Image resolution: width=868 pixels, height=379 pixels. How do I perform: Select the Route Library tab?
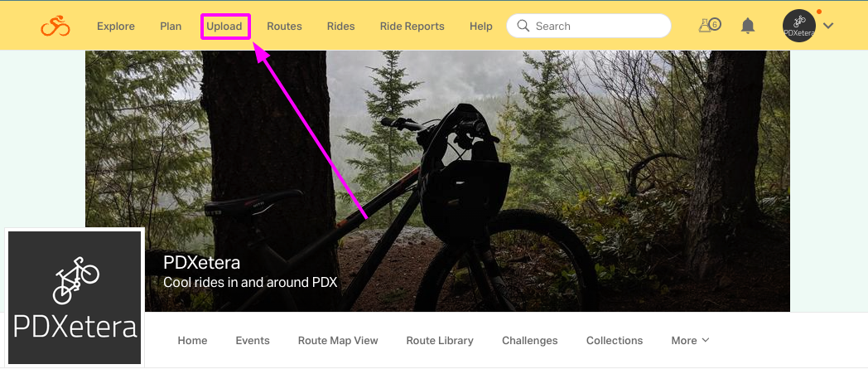[440, 340]
